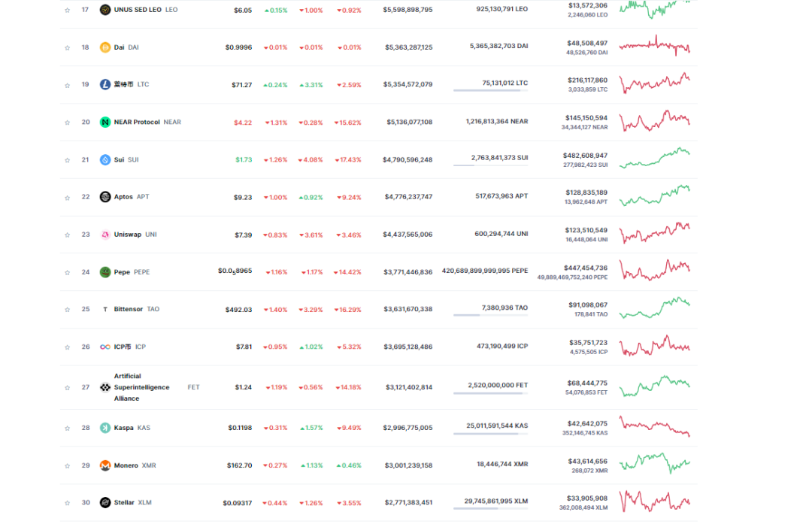Click the ICP infinity logo
The image size is (812, 527).
point(105,347)
